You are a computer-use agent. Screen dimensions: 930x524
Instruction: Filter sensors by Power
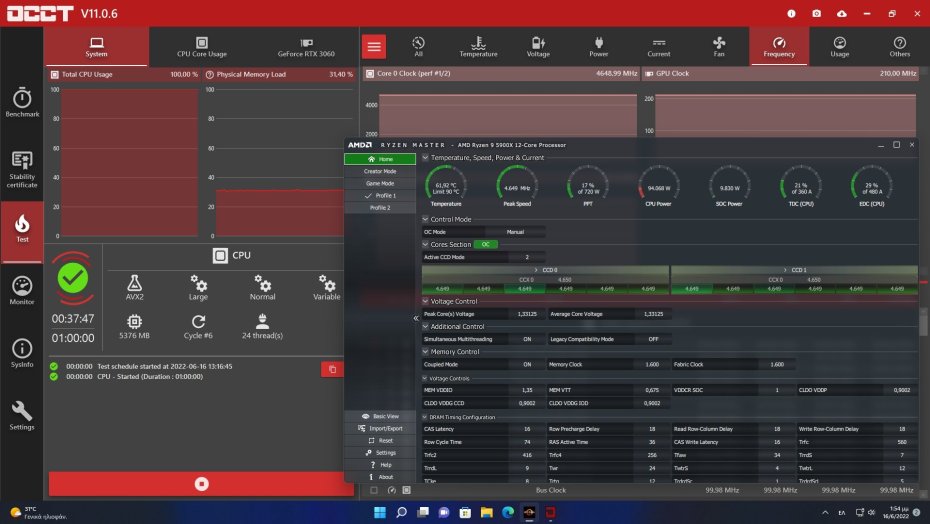[x=598, y=47]
